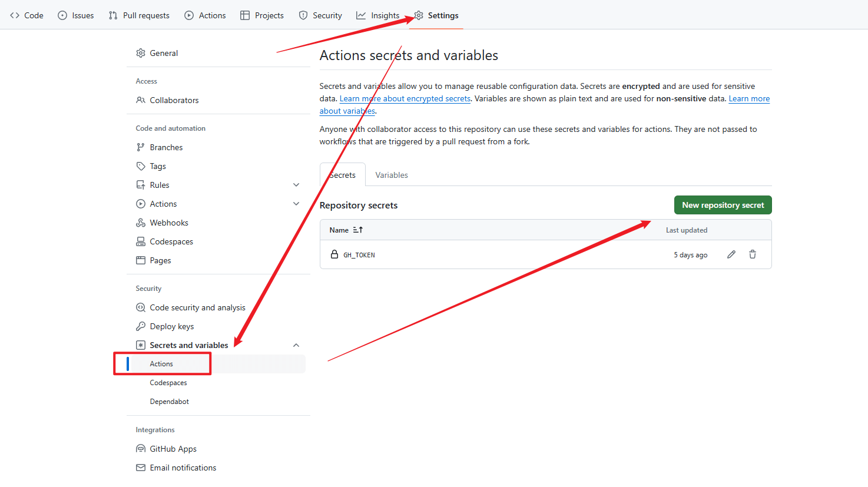Open the 'Learn more about encrypted secrets' link
Screen dimensions: 868x487
pyautogui.click(x=405, y=98)
